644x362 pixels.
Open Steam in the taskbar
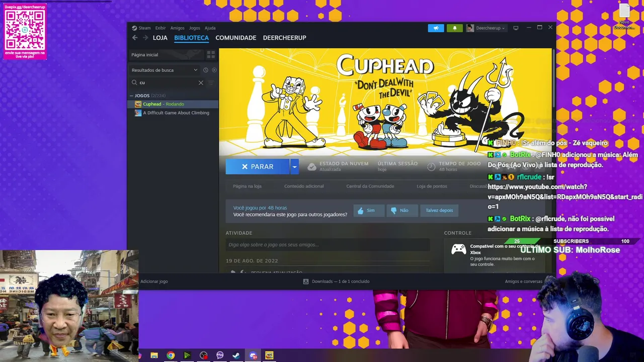click(236, 355)
